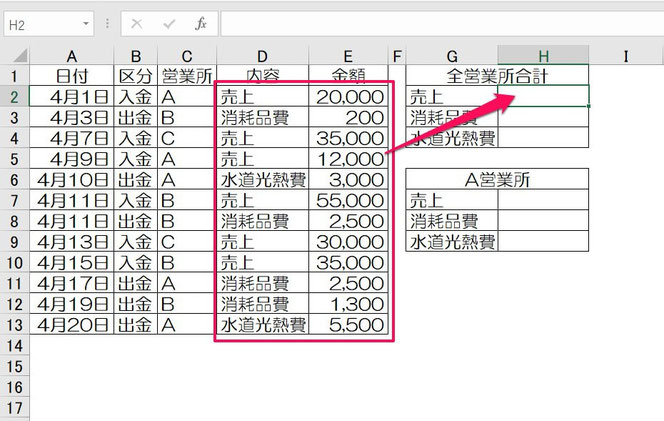
Task: Select row 1 header
Action: (x=14, y=76)
